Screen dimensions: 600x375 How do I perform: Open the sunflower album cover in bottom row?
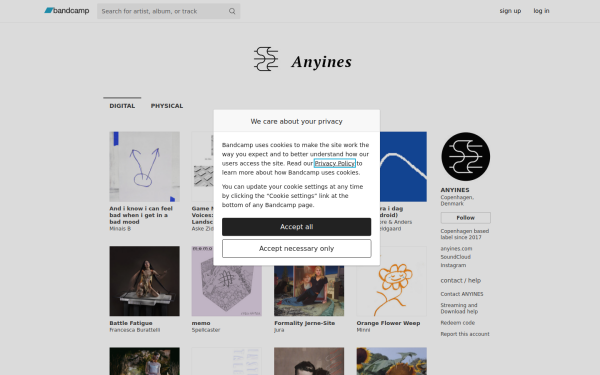391,361
